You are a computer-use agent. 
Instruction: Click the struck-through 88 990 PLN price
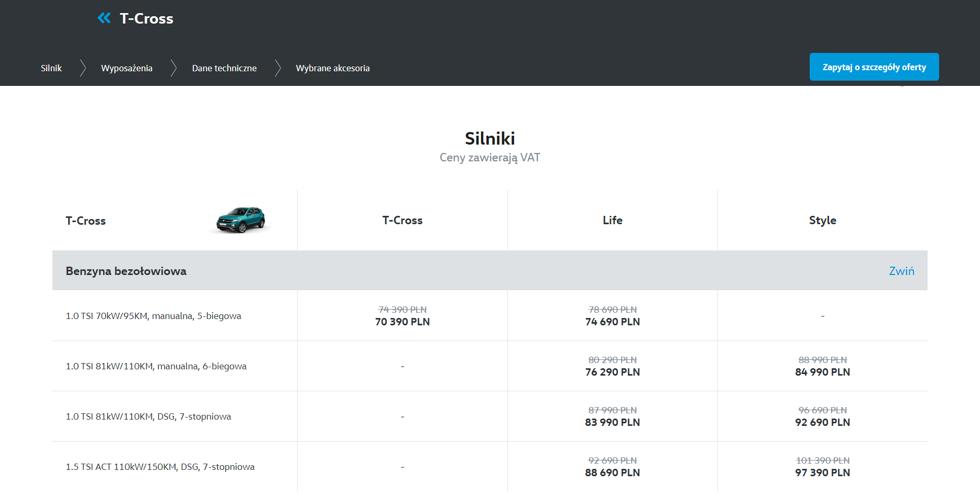pyautogui.click(x=823, y=360)
